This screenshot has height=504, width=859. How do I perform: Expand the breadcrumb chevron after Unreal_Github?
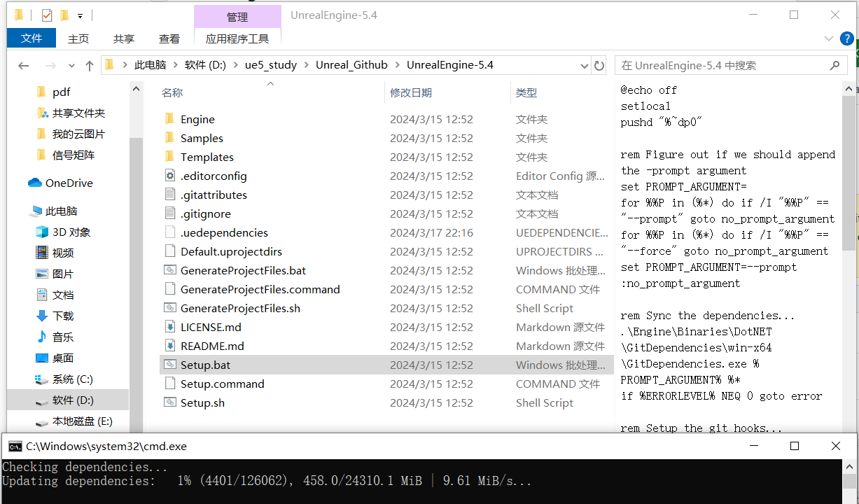coord(398,65)
